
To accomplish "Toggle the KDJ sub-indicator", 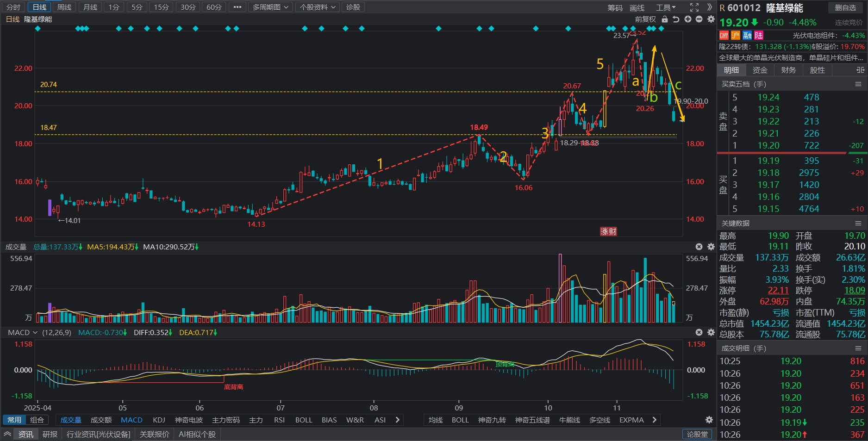I will point(159,420).
